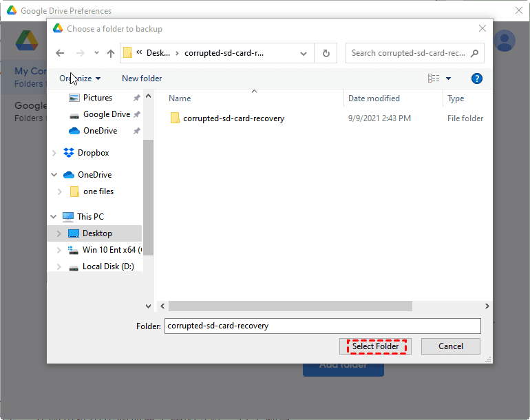Click the horizontal scrollbar right arrow
The image size is (530, 420).
tap(487, 306)
